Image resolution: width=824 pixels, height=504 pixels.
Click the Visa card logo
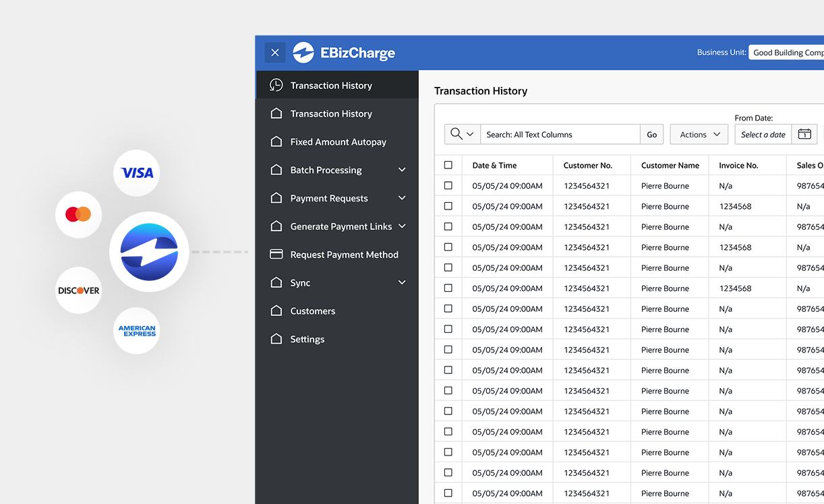click(137, 173)
